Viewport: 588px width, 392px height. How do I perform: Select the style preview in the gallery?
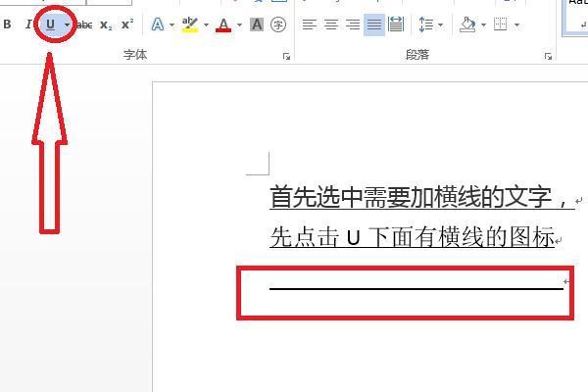pos(575,17)
